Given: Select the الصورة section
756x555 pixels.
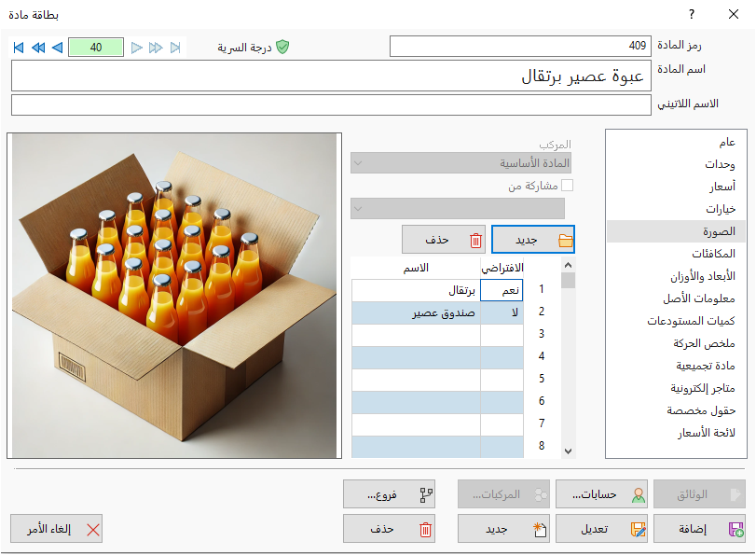Looking at the screenshot, I should click(x=677, y=231).
